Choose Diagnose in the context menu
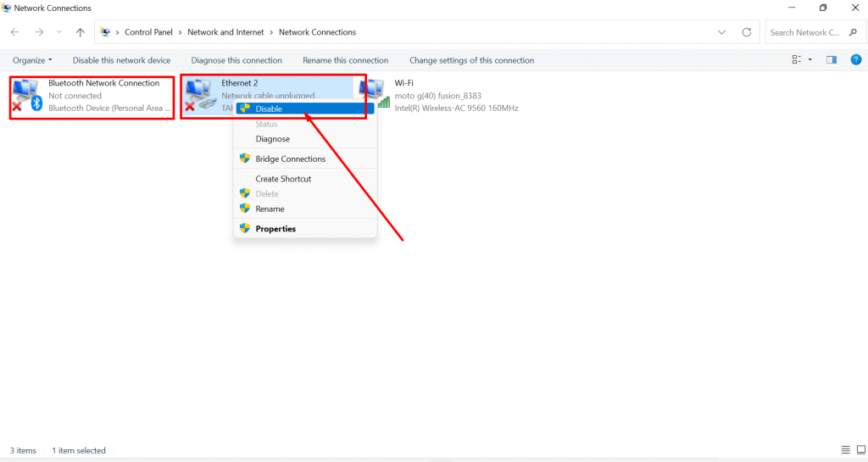 (305, 139)
